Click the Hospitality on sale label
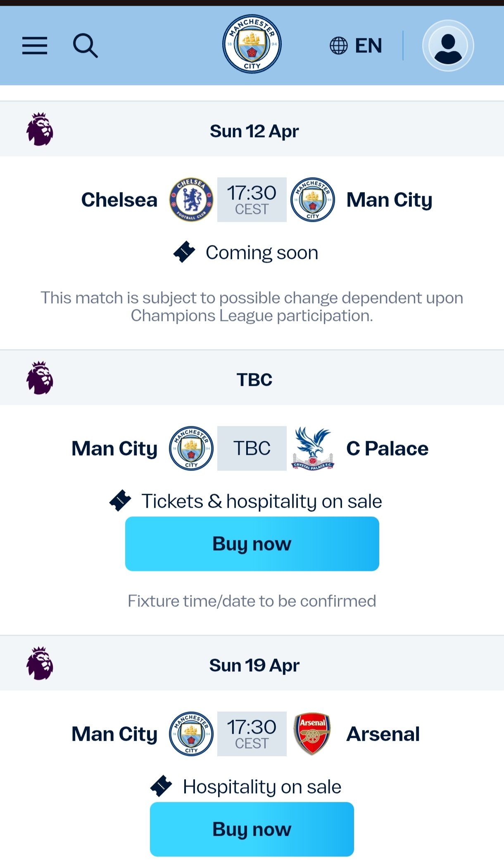The width and height of the screenshot is (504, 866). pos(262,787)
